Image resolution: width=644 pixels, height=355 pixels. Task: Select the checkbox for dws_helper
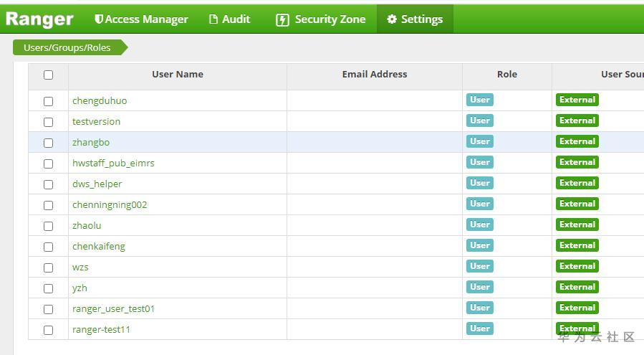(48, 184)
